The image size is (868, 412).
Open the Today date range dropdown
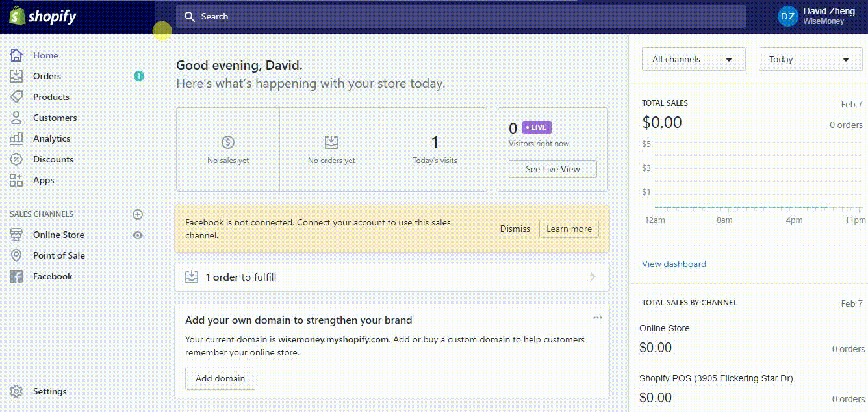tap(810, 59)
